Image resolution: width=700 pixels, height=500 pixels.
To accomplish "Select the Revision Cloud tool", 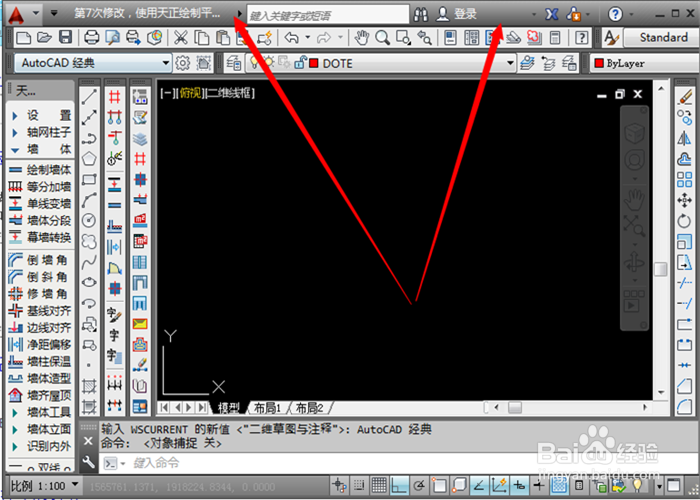I will pos(89,241).
